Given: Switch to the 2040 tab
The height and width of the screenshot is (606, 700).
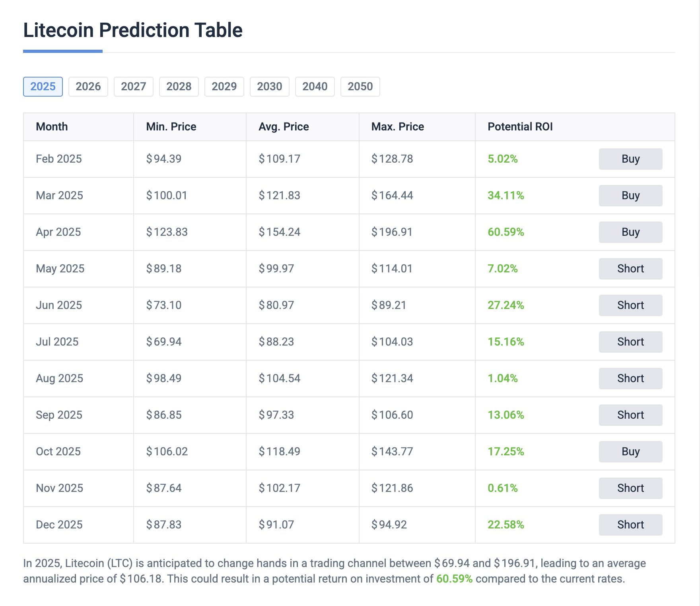Looking at the screenshot, I should point(315,87).
